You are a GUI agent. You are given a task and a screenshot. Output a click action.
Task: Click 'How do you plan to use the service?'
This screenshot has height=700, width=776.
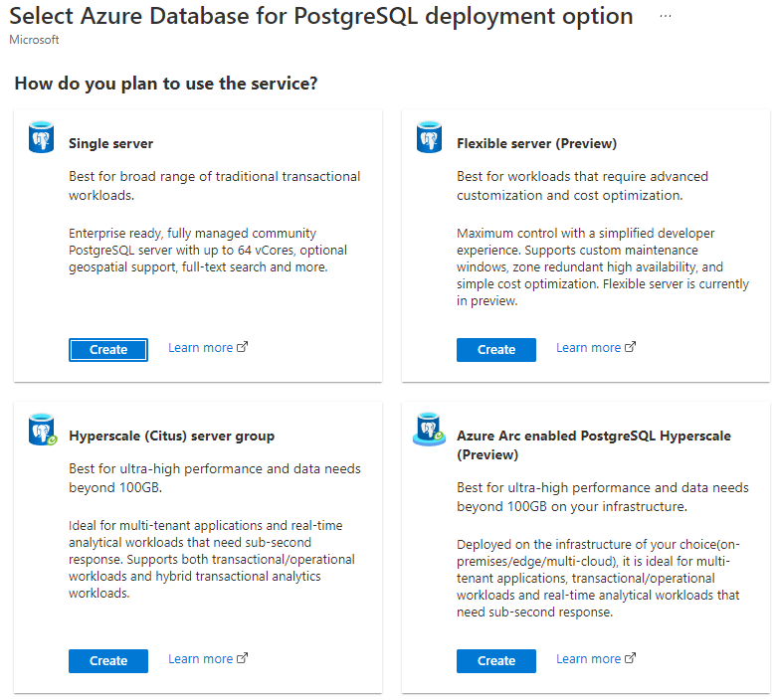click(x=166, y=84)
